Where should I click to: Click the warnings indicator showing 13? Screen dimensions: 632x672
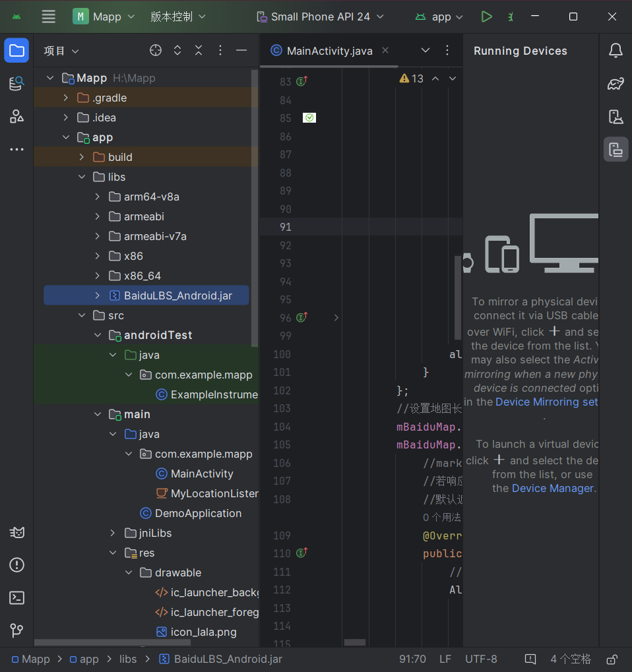click(411, 78)
